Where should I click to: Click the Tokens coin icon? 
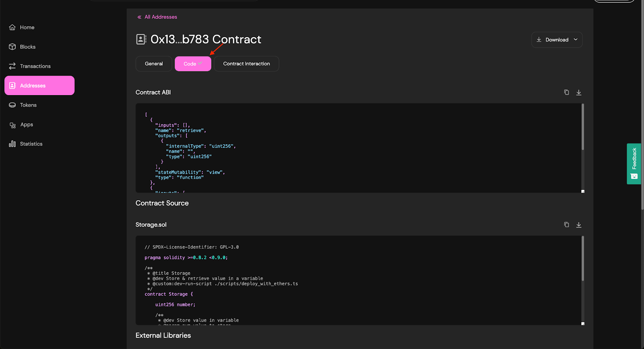12,105
